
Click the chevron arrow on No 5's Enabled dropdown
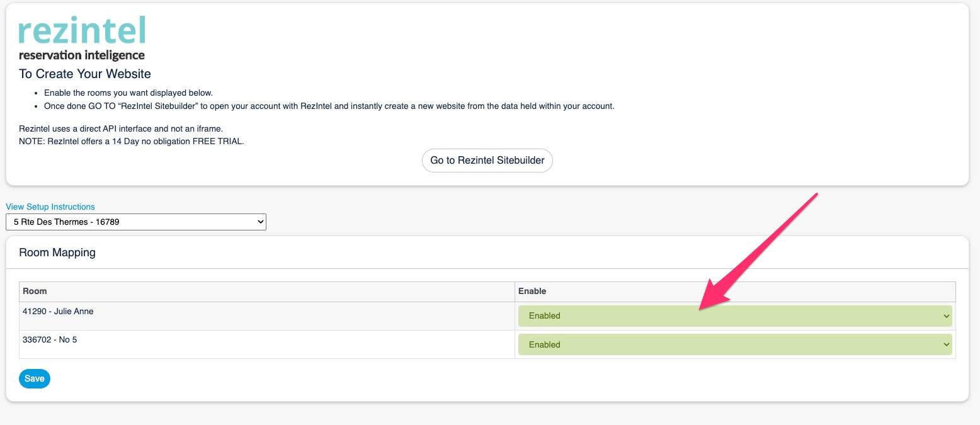[x=946, y=344]
